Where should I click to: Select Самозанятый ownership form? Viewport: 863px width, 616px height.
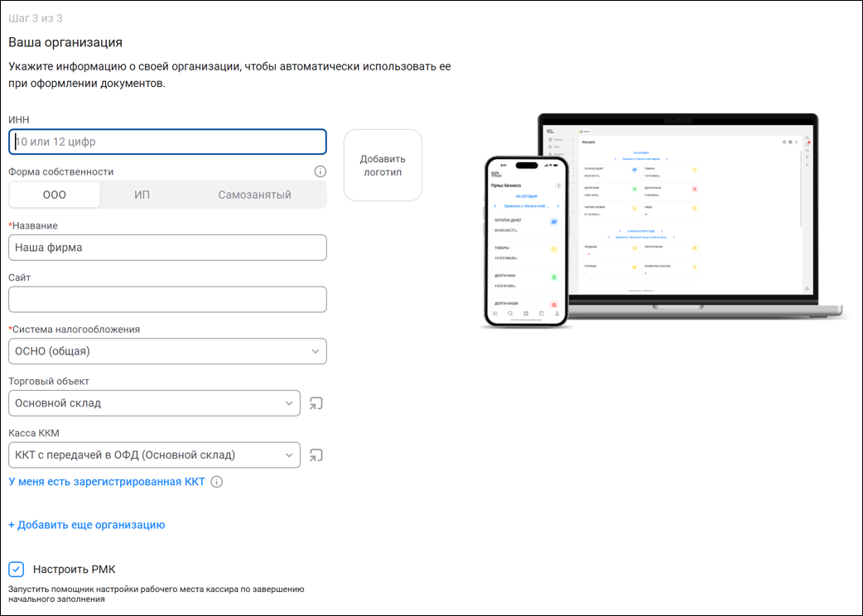pyautogui.click(x=254, y=195)
